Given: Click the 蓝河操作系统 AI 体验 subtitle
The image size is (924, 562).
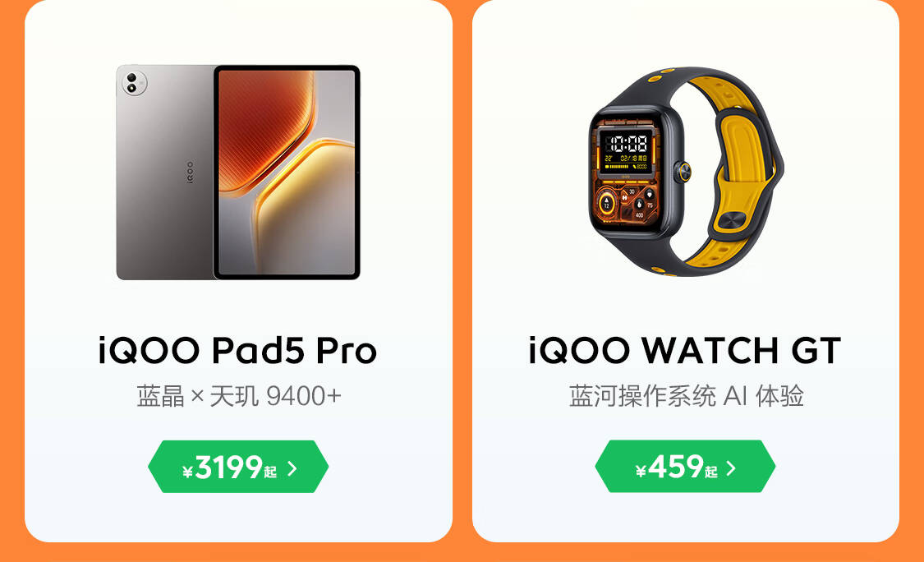Looking at the screenshot, I should coord(686,396).
